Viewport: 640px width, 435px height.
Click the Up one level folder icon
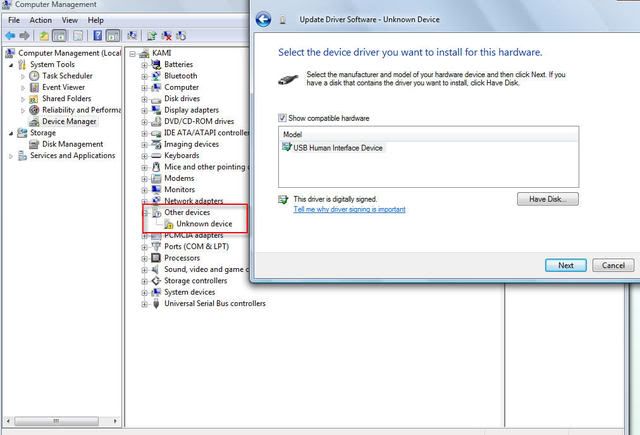[x=46, y=36]
